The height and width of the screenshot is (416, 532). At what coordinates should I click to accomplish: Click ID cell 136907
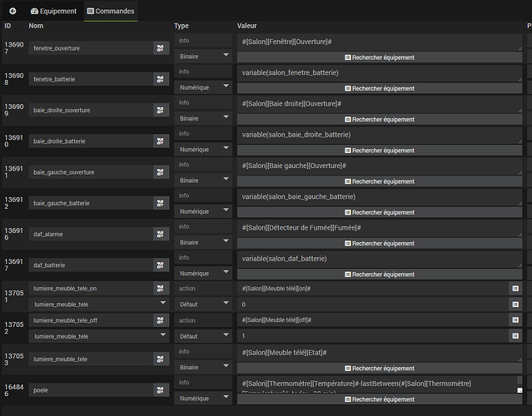pos(14,48)
